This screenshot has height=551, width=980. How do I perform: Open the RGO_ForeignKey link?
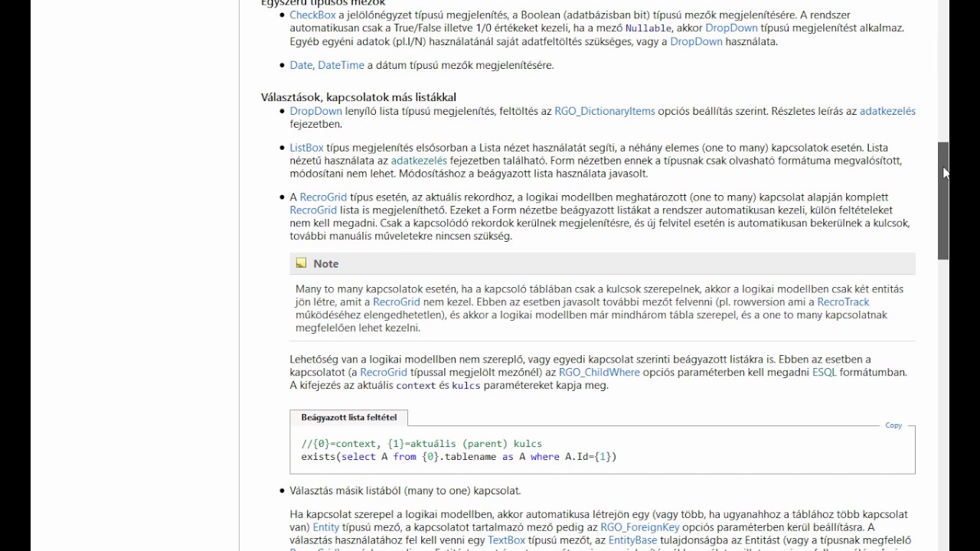click(x=639, y=527)
